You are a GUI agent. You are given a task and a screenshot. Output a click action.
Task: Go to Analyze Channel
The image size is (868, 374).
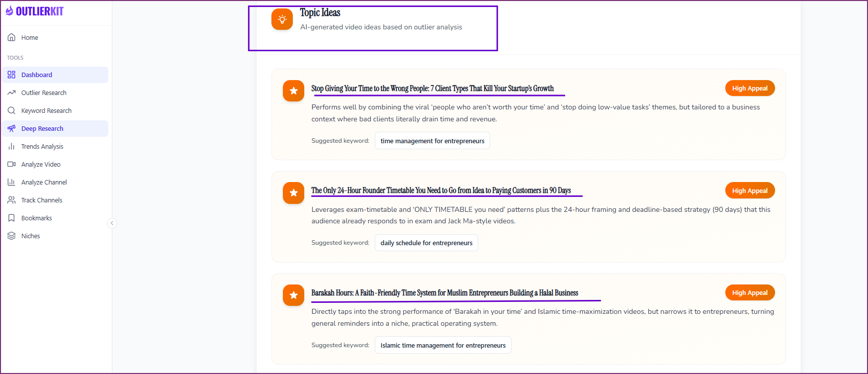click(x=44, y=182)
